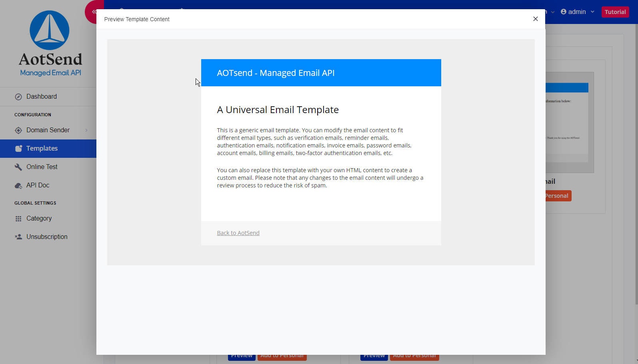Screen dimensions: 638x364
Task: Expand the Domain Sender submenu chevron
Action: click(86, 130)
